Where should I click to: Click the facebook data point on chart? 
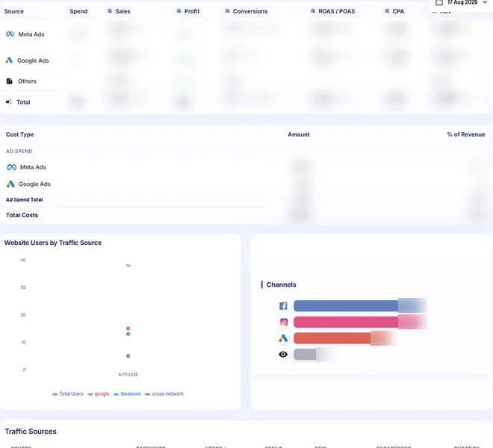point(128,334)
